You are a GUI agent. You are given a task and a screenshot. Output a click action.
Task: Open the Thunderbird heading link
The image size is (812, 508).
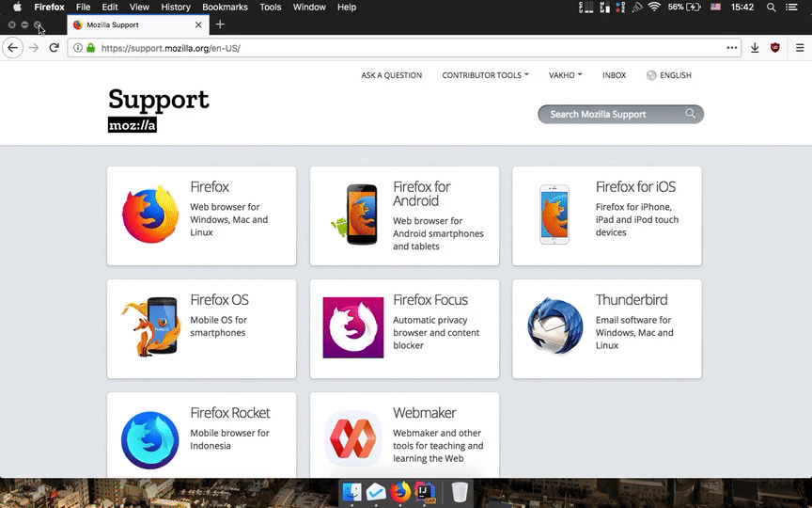click(x=632, y=299)
